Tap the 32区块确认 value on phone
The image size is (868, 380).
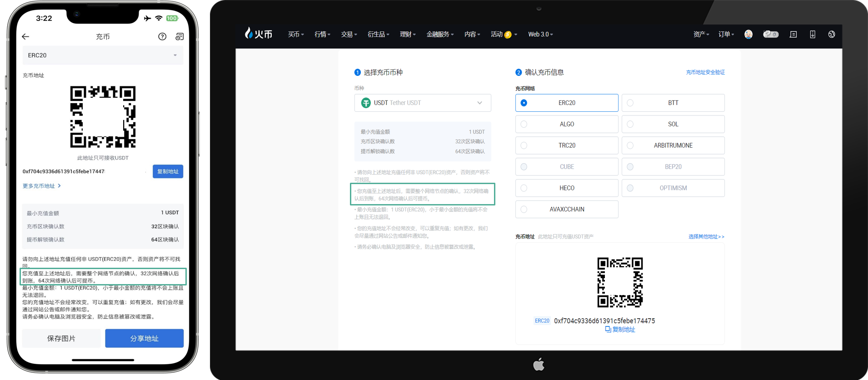coord(165,226)
